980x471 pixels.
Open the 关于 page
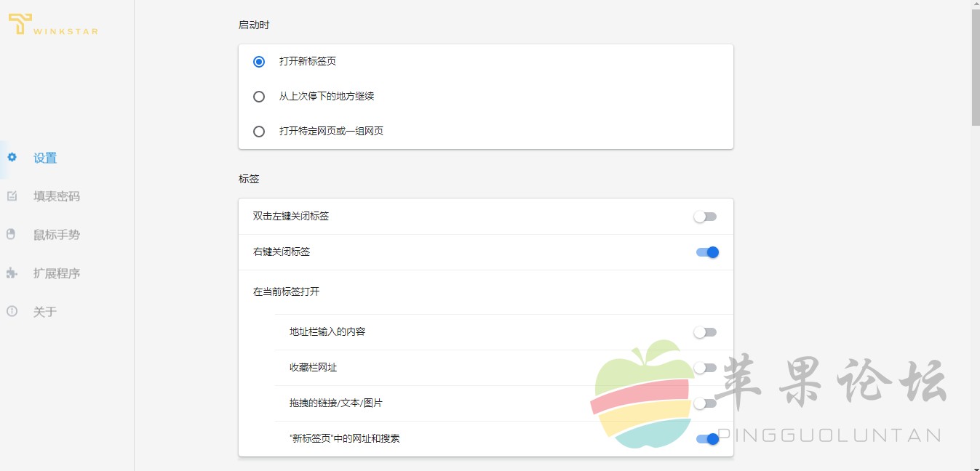click(x=45, y=312)
